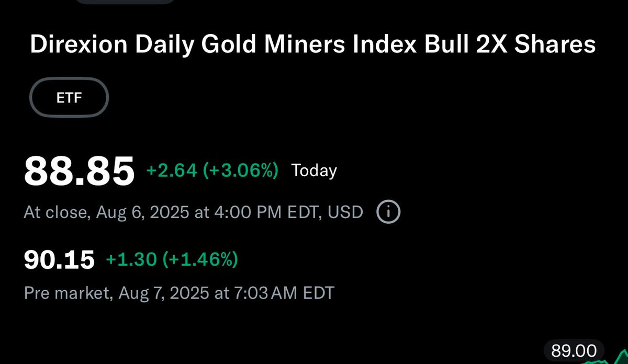Screen dimensions: 628x364
Task: Switch view using the ETF pill
Action: pos(69,97)
